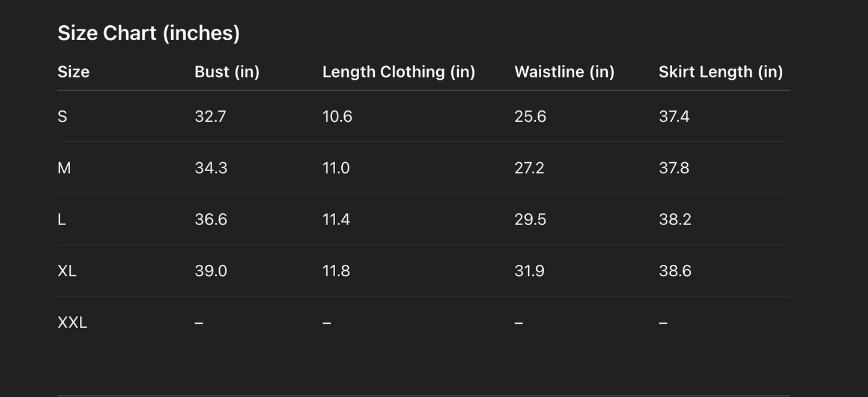The width and height of the screenshot is (868, 397).
Task: Select the 11.4 clothing length cell
Action: (336, 220)
